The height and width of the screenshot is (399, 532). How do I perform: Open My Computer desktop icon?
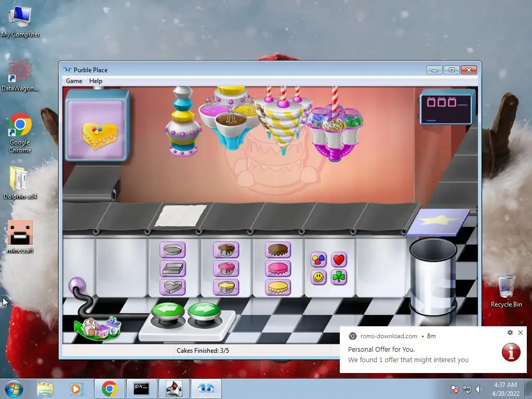pyautogui.click(x=20, y=22)
